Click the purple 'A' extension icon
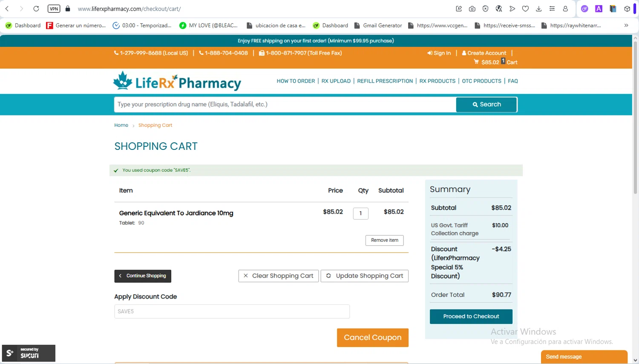The height and width of the screenshot is (364, 639). [x=599, y=9]
